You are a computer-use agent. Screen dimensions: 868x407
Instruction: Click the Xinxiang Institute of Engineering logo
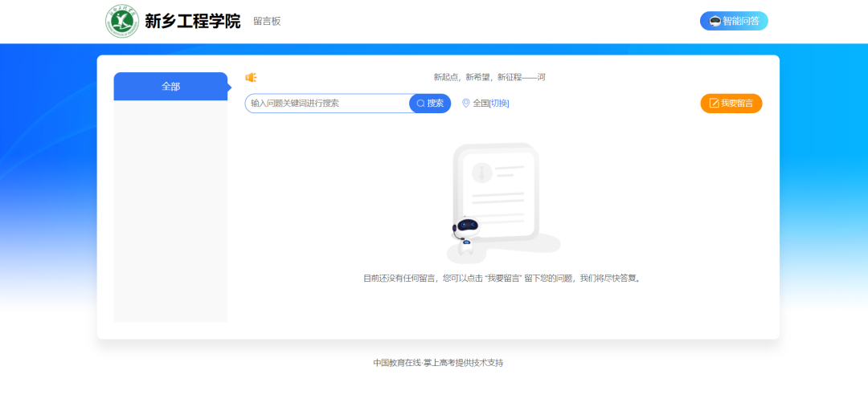click(x=122, y=21)
